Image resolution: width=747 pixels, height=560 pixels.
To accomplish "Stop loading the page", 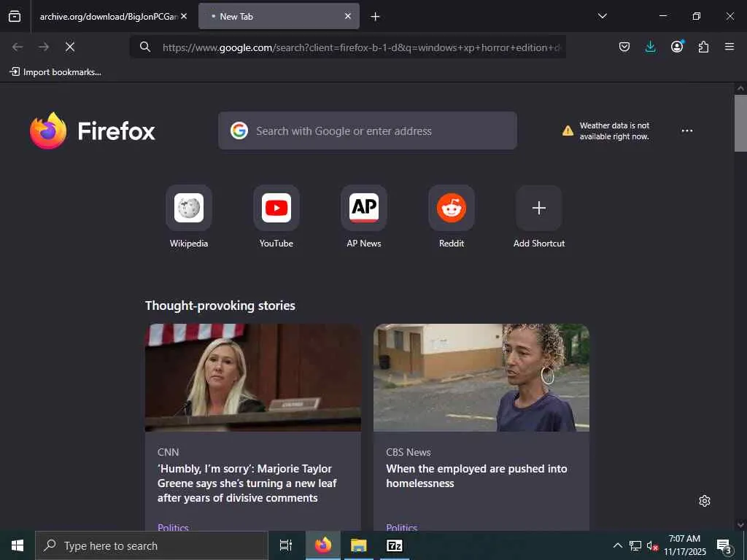I will [x=70, y=47].
